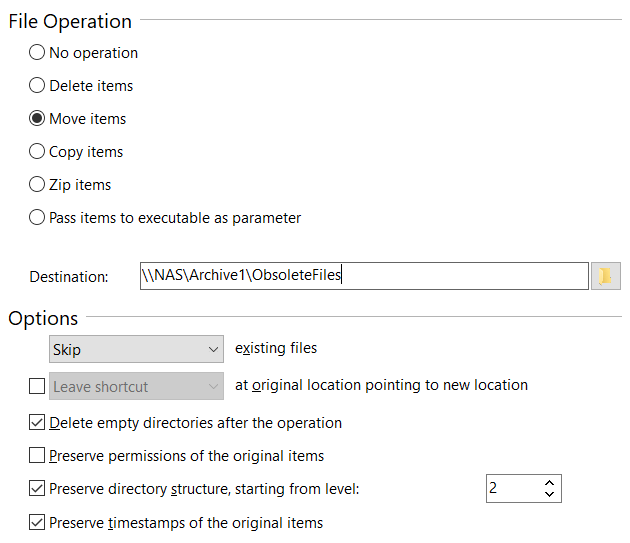Uncheck Delete empty directories after the operation
630x543 pixels.
pos(37,423)
